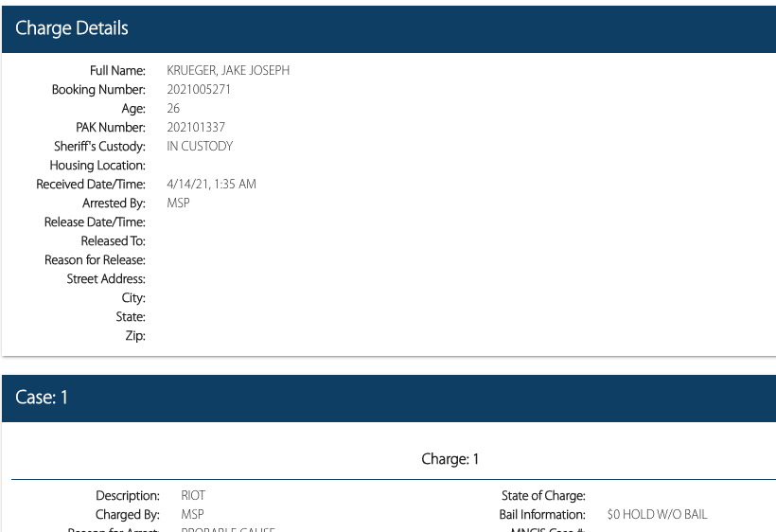
Task: Click the Sheriff's Custody label
Action: [x=99, y=147]
